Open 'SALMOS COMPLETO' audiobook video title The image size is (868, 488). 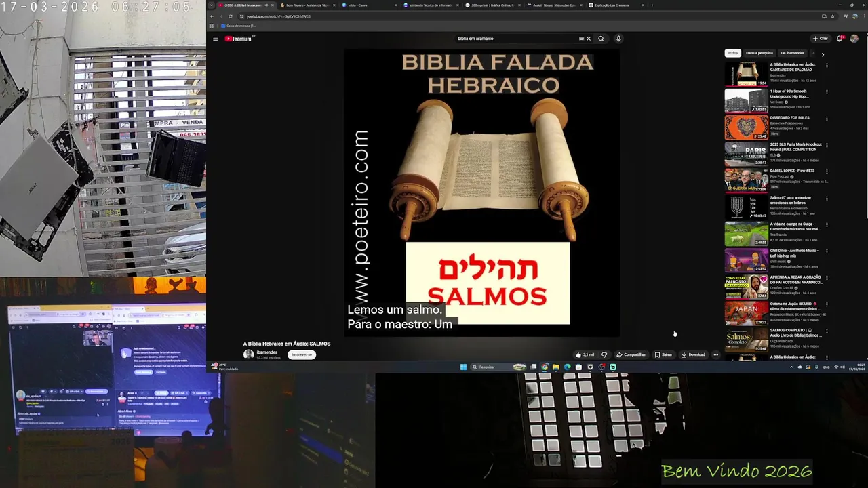tap(795, 333)
